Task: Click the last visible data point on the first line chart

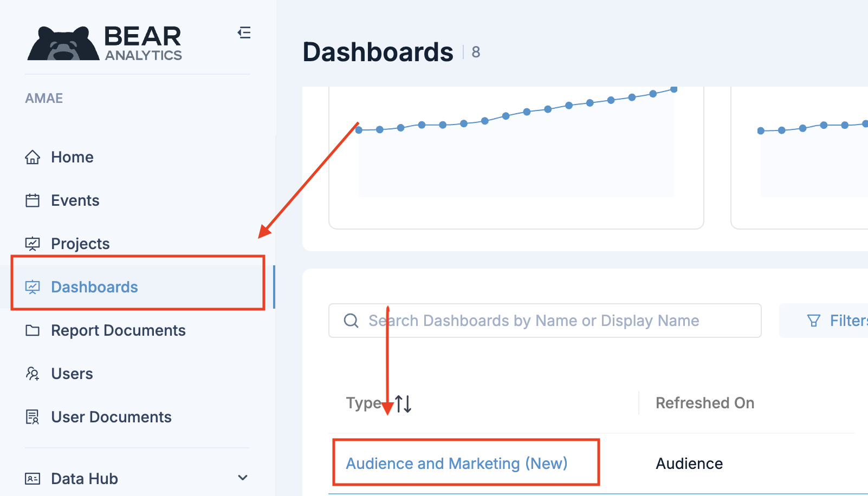Action: (673, 89)
